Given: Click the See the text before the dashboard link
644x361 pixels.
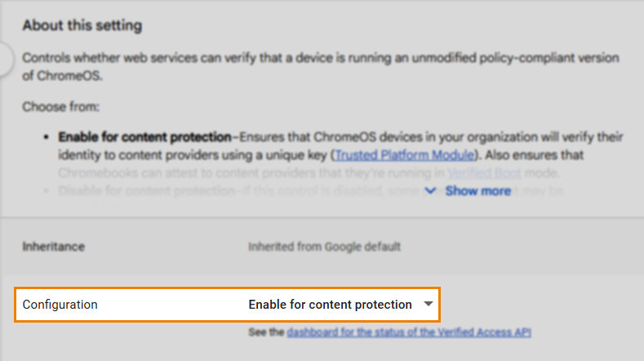Looking at the screenshot, I should 268,332.
